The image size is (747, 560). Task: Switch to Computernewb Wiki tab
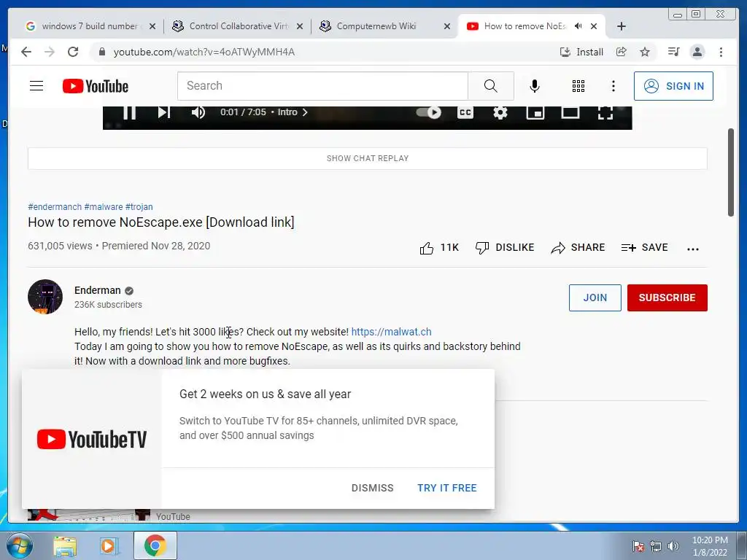point(376,26)
